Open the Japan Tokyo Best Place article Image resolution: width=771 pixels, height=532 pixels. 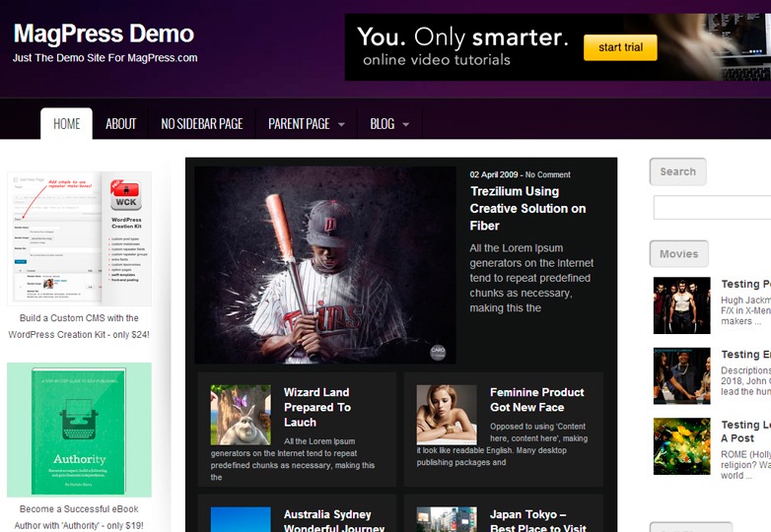point(537,521)
